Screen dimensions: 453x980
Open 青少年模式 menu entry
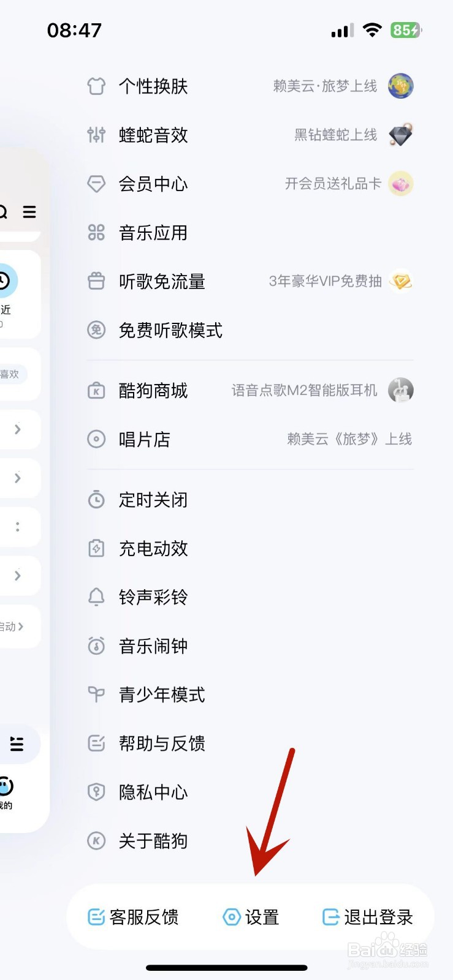pos(250,695)
